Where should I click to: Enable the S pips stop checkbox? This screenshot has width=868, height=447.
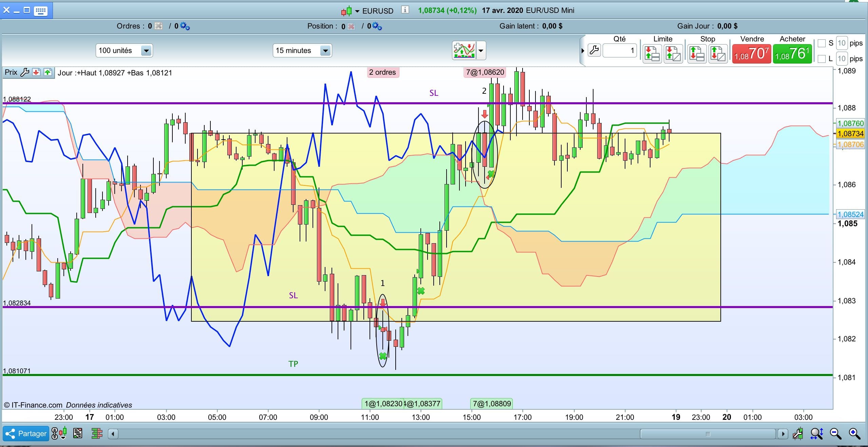click(x=822, y=43)
